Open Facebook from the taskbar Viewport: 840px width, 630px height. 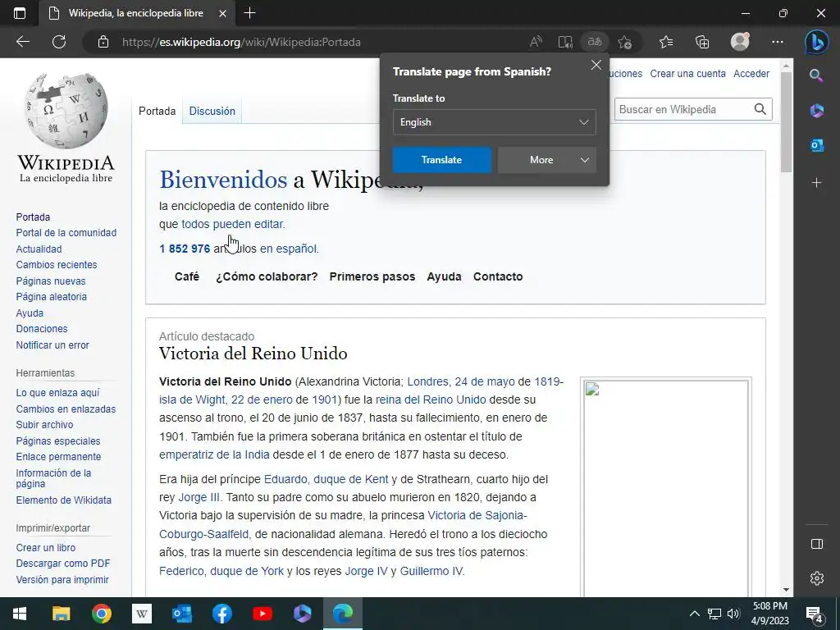221,614
